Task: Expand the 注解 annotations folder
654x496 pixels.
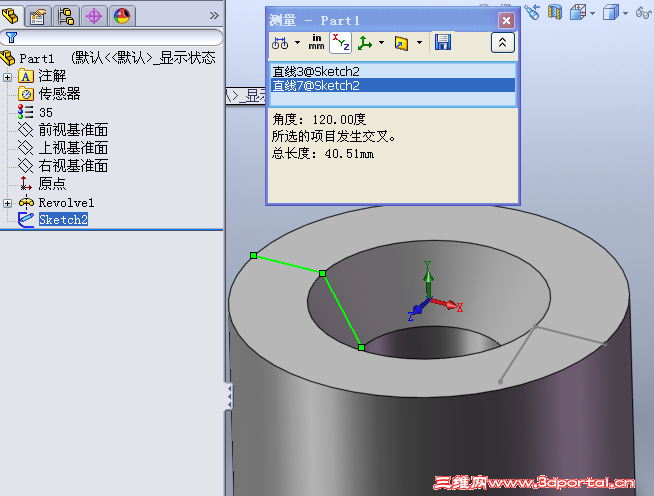Action: pos(7,77)
